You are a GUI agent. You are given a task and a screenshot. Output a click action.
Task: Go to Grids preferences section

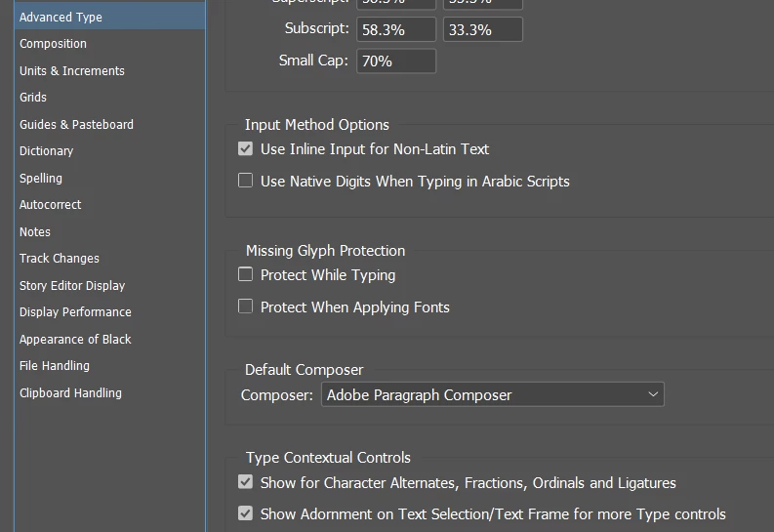click(x=33, y=98)
